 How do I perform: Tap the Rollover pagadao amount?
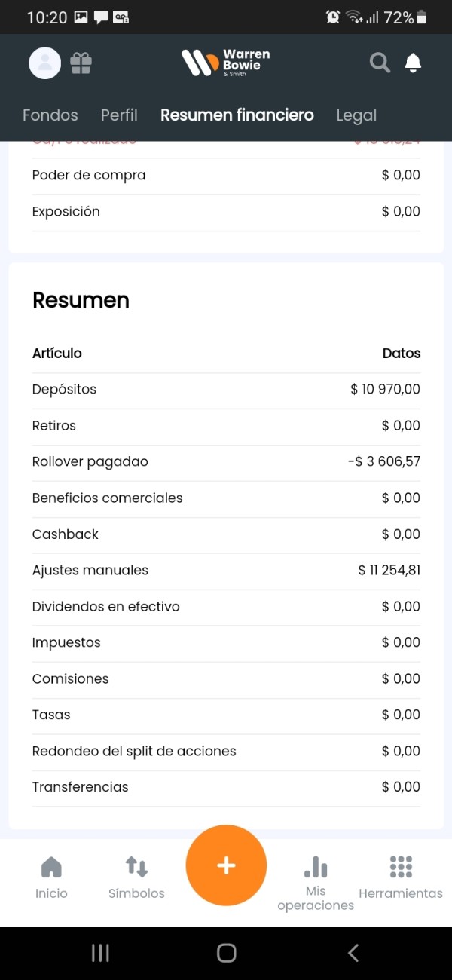pos(384,462)
